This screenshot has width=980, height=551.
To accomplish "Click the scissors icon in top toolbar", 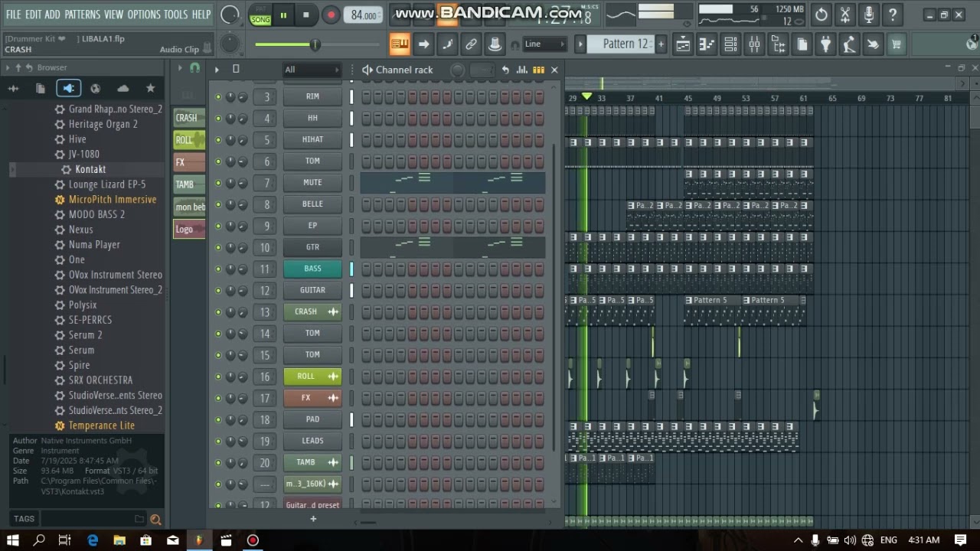I will click(x=845, y=15).
